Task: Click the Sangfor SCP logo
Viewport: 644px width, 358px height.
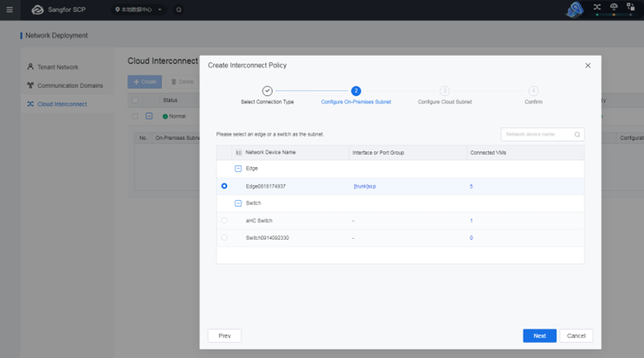Action: [53, 9]
